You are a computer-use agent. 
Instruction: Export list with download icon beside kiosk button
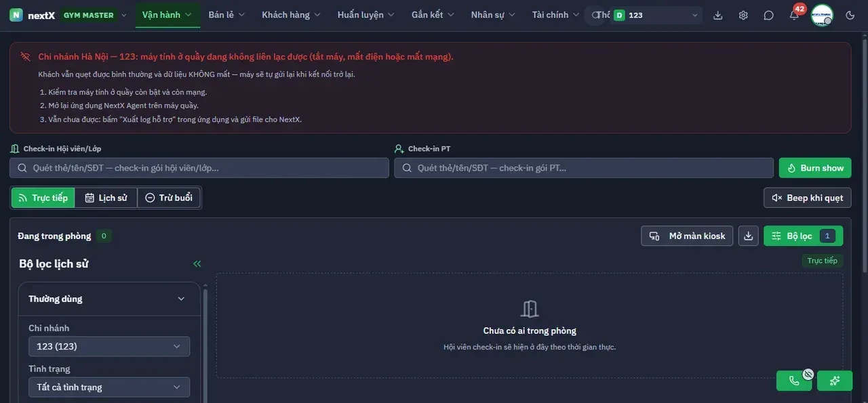click(749, 236)
